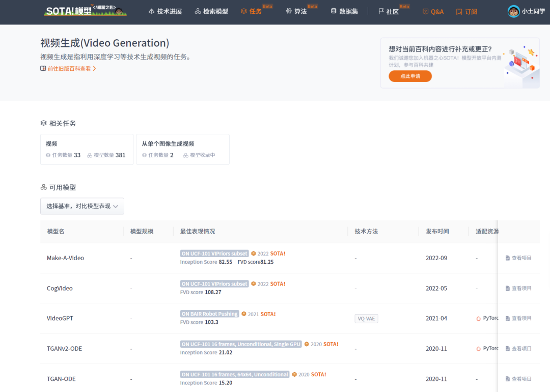This screenshot has height=392, width=550.
Task: Click the 模型名 column header
Action: coord(56,232)
